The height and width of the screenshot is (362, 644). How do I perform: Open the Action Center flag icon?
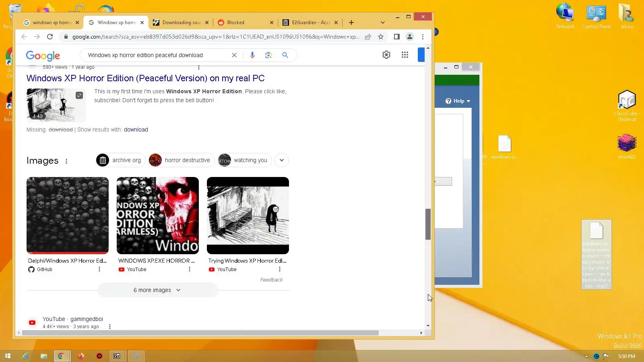[606, 356]
